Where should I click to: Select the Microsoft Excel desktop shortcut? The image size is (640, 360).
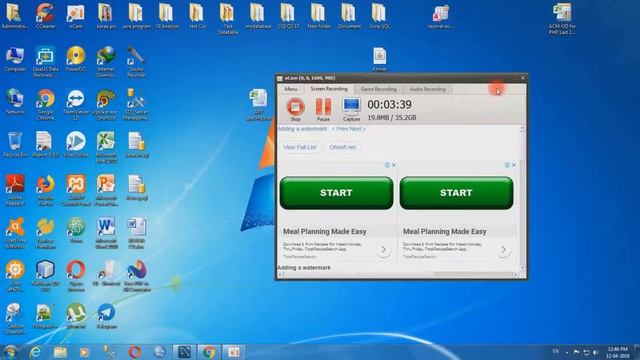(106, 148)
